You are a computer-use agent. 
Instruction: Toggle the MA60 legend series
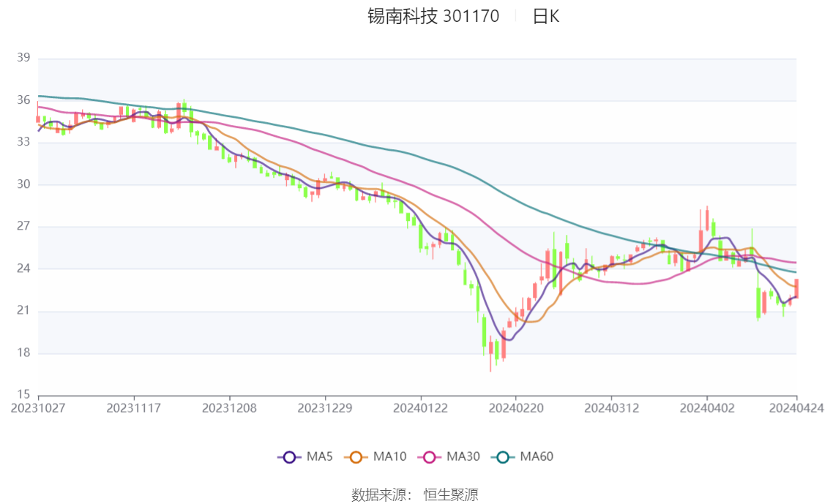point(523,457)
